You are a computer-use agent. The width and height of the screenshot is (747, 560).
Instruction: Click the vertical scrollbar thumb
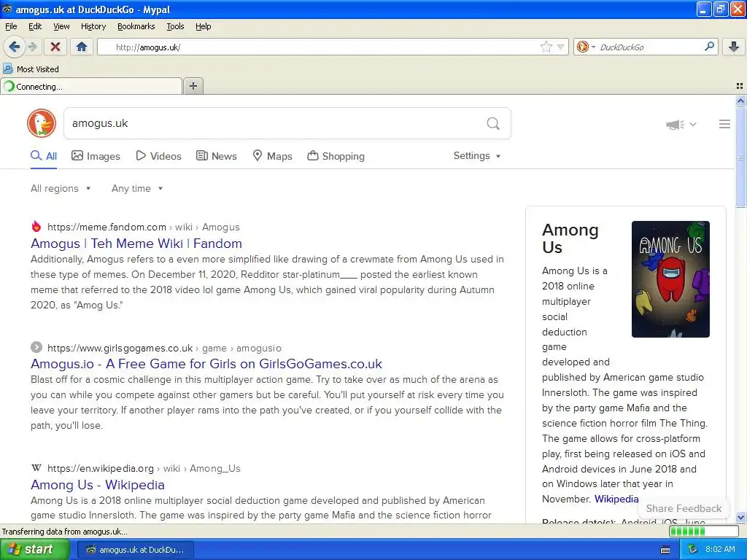(x=740, y=157)
